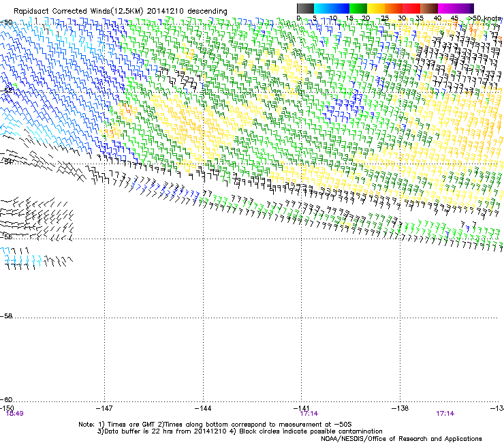Click the red 30-35 knots legend swatch

(411, 8)
